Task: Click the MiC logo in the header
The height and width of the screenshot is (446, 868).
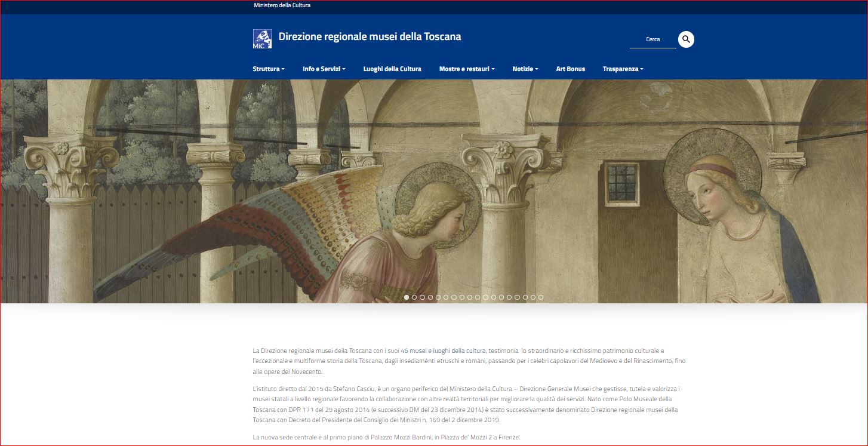Action: pos(262,39)
